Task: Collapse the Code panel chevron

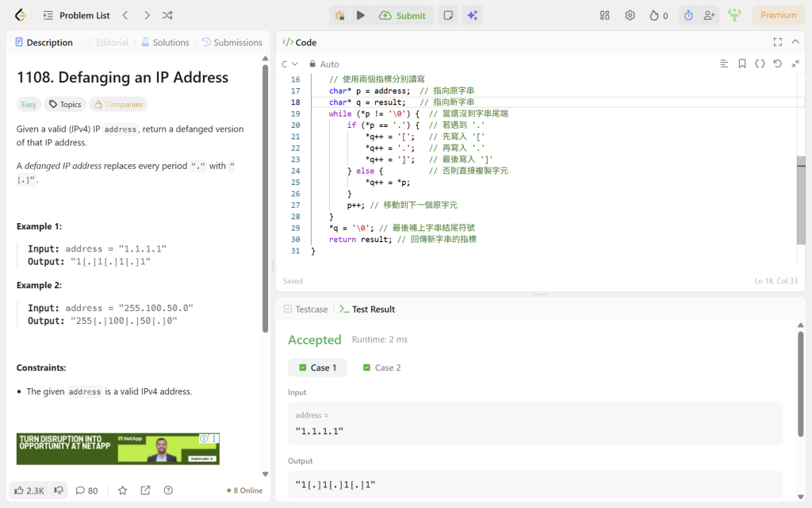Action: pos(795,42)
